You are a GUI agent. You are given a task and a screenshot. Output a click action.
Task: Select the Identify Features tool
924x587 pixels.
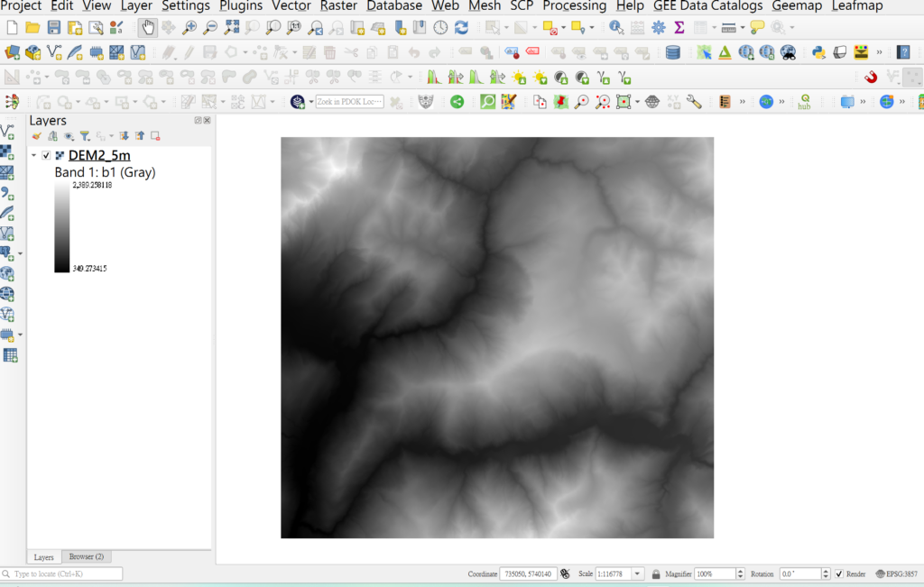[x=616, y=28]
